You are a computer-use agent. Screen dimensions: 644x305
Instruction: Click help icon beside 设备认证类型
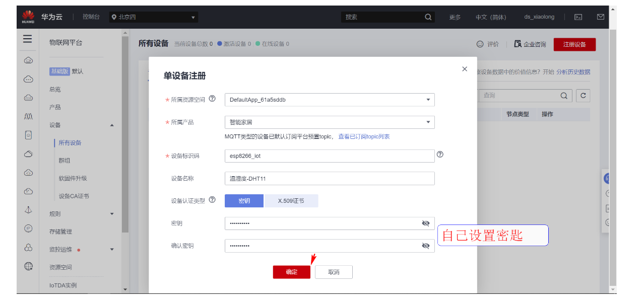click(x=212, y=200)
